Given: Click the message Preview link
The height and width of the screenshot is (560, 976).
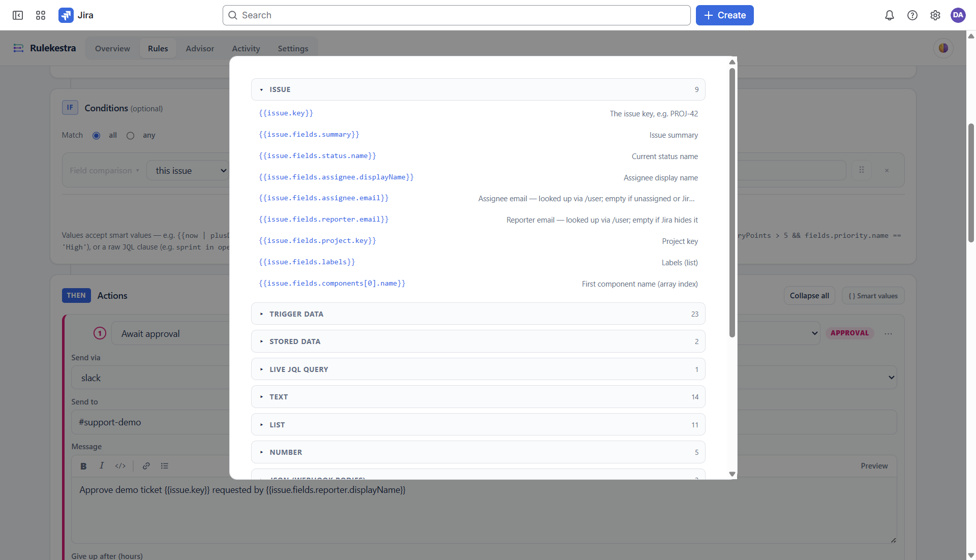Looking at the screenshot, I should click(x=874, y=466).
